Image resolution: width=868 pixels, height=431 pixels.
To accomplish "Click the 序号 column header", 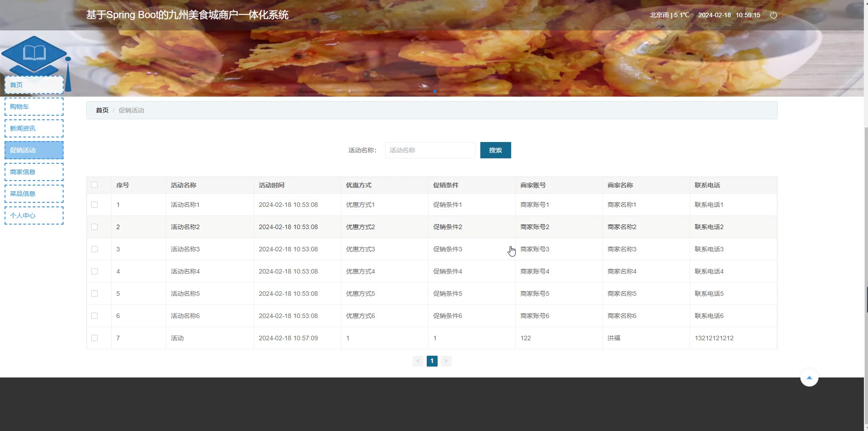I will 123,185.
